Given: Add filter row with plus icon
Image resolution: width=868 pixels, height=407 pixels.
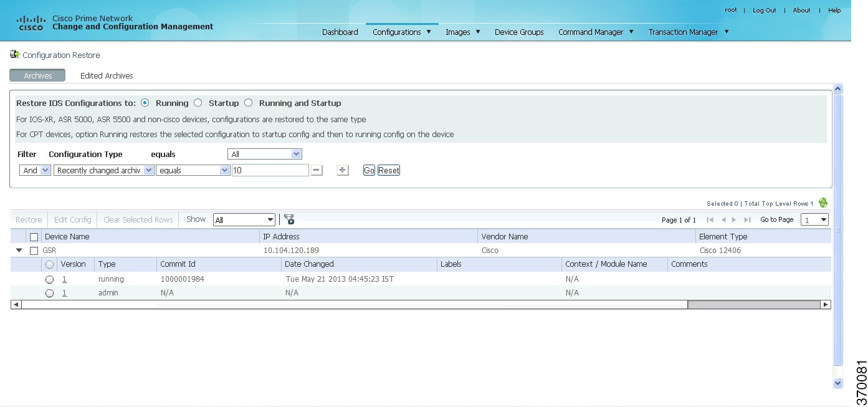Looking at the screenshot, I should click(343, 170).
